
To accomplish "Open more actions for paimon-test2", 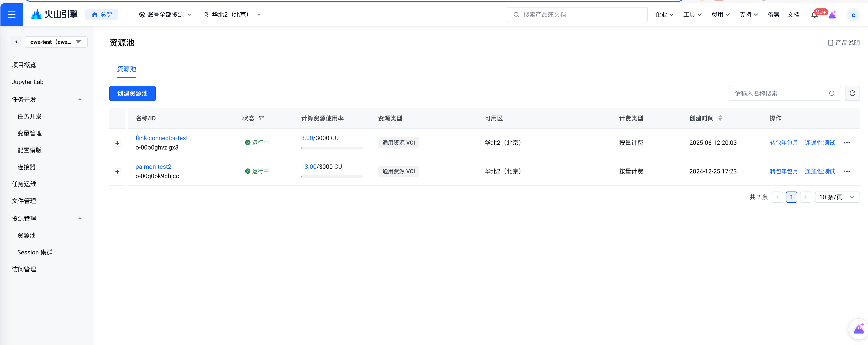I will click(846, 171).
